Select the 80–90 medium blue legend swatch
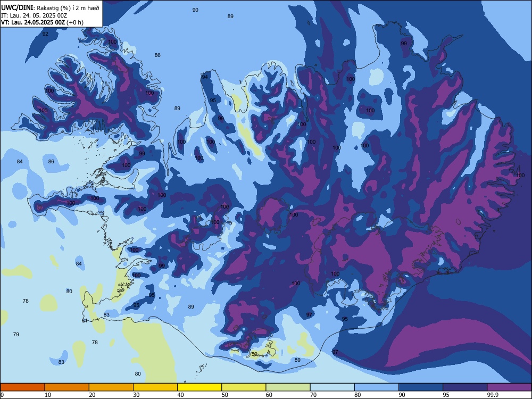 tap(377, 387)
